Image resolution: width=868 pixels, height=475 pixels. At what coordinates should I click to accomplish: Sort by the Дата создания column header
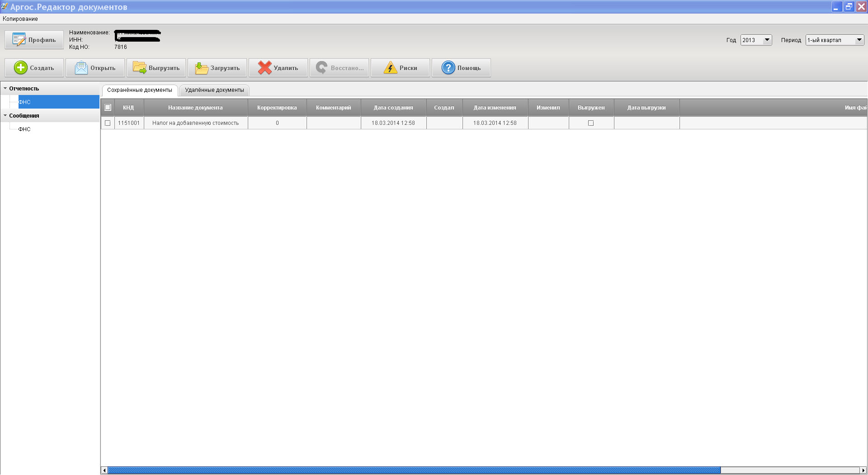393,108
